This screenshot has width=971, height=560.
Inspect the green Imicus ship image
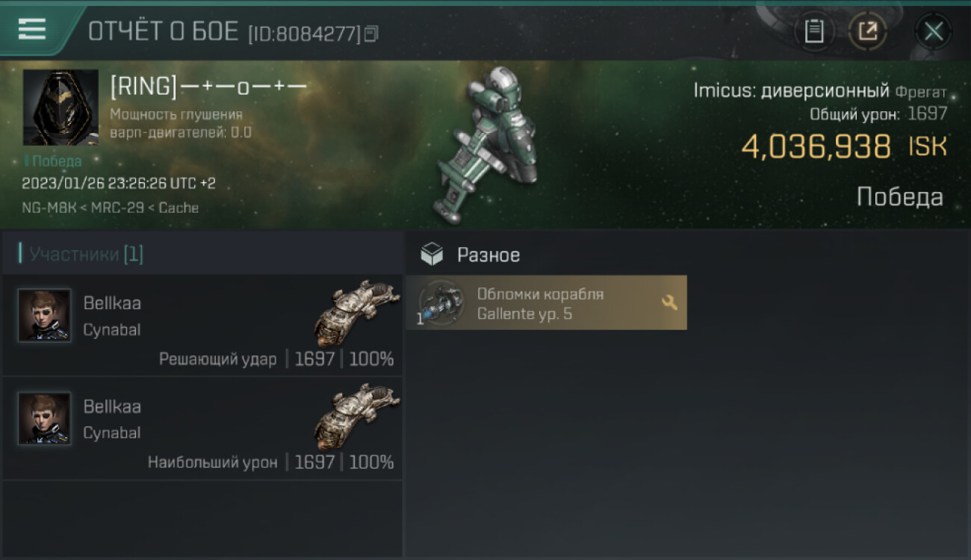point(488,146)
